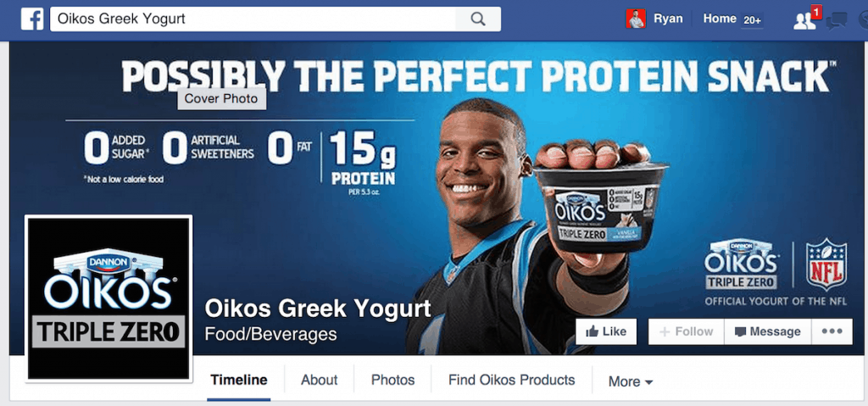Viewport: 868px width, 406px height.
Task: Click inside the Facebook search field
Action: tap(253, 19)
